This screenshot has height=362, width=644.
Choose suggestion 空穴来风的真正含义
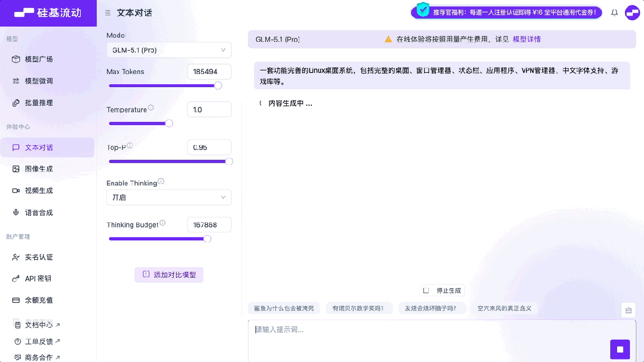click(504, 308)
